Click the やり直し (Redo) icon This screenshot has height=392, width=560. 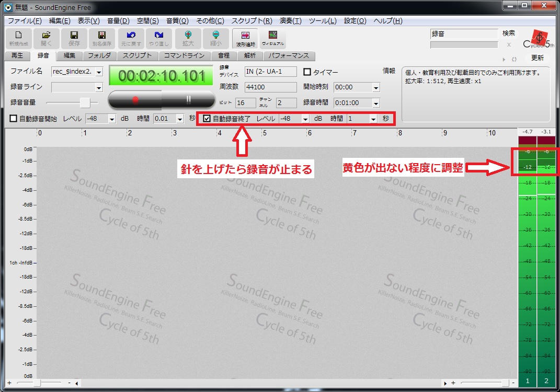click(x=159, y=38)
